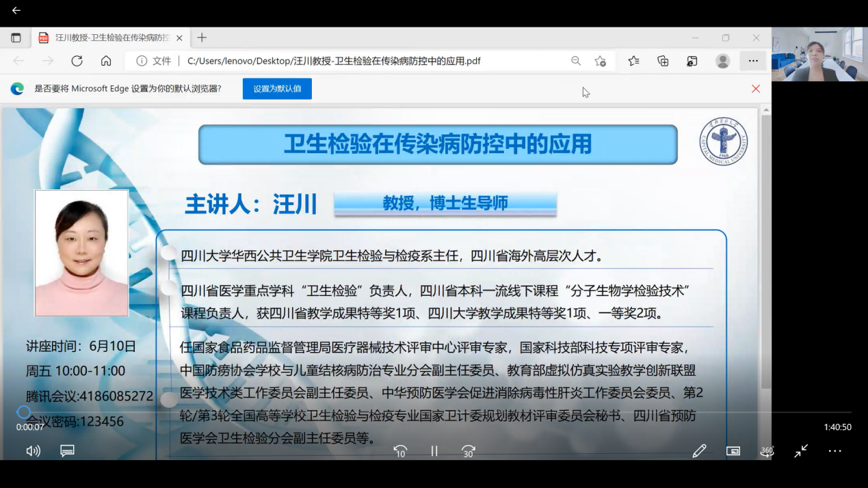Viewport: 868px width, 488px height.
Task: Click the blue 设置为默认值 button
Action: (277, 89)
